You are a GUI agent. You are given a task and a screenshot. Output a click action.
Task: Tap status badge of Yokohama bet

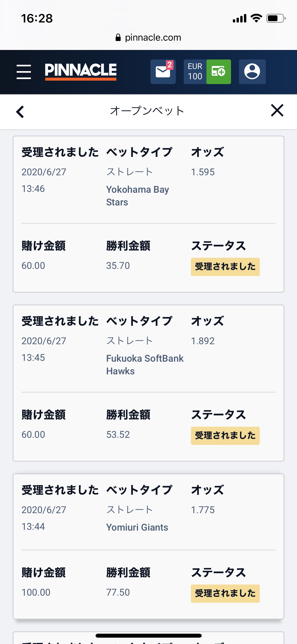click(x=225, y=267)
